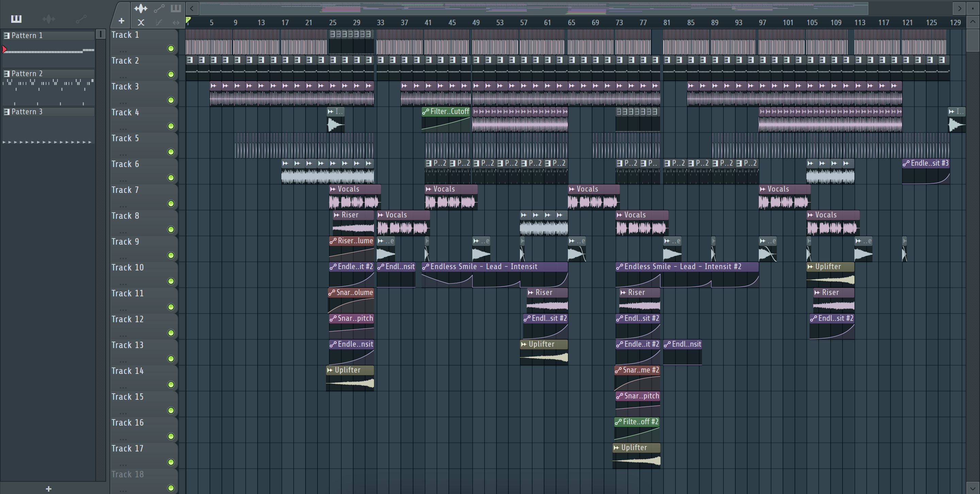Click the playlist overview zoom bar
The height and width of the screenshot is (494, 980).
coord(534,8)
